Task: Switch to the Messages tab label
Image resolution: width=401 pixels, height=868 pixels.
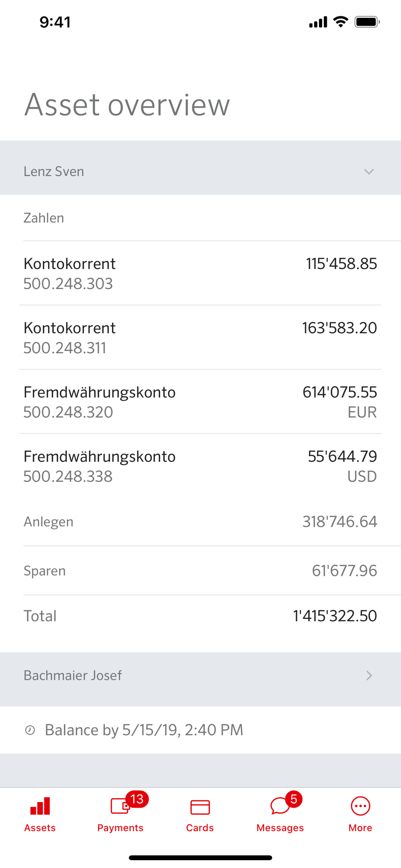Action: coord(280,828)
